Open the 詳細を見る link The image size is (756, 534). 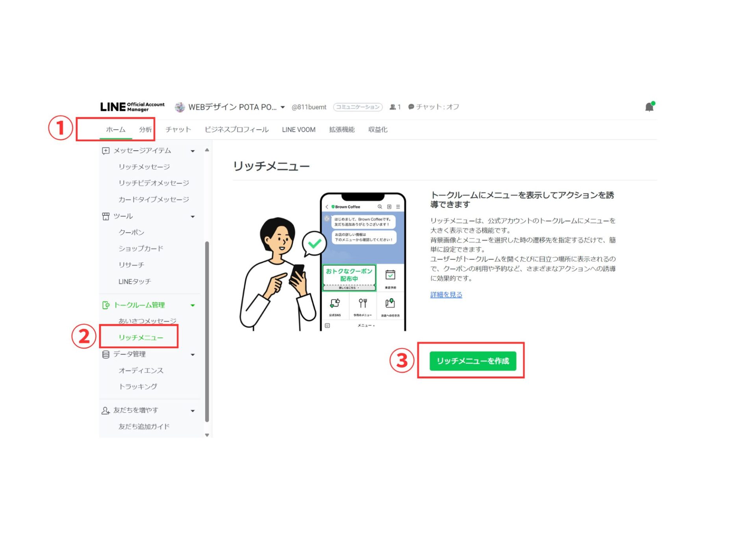(446, 294)
